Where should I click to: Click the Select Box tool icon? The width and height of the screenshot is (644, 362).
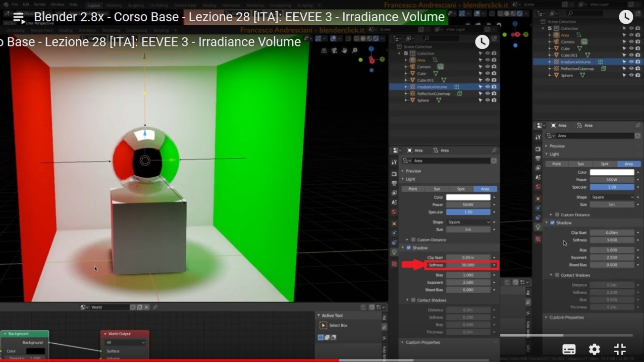point(323,325)
